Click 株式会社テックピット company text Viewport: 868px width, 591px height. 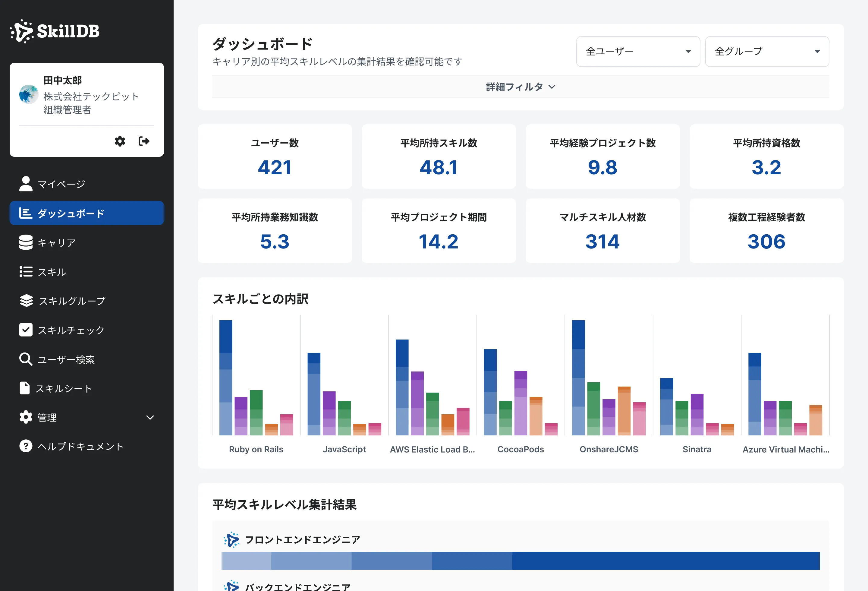point(91,96)
